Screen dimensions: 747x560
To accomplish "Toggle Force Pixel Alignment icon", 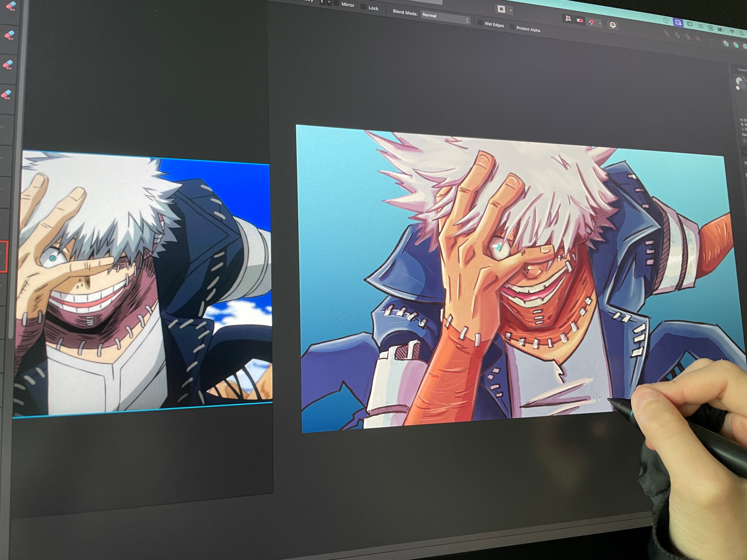I will [x=568, y=19].
